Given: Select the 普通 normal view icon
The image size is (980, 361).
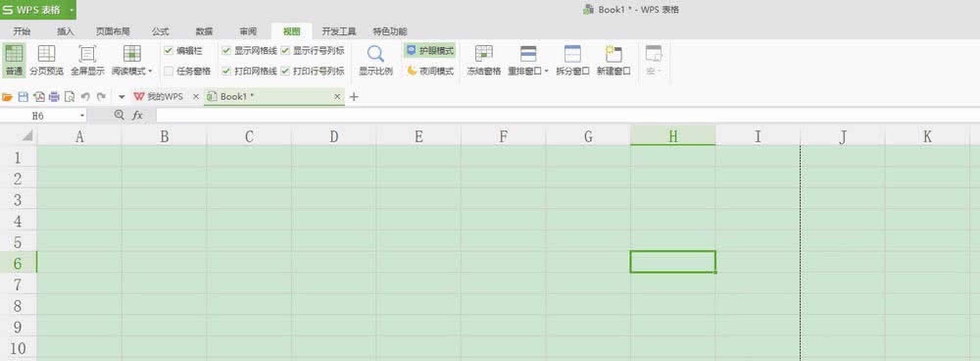Looking at the screenshot, I should (x=14, y=54).
